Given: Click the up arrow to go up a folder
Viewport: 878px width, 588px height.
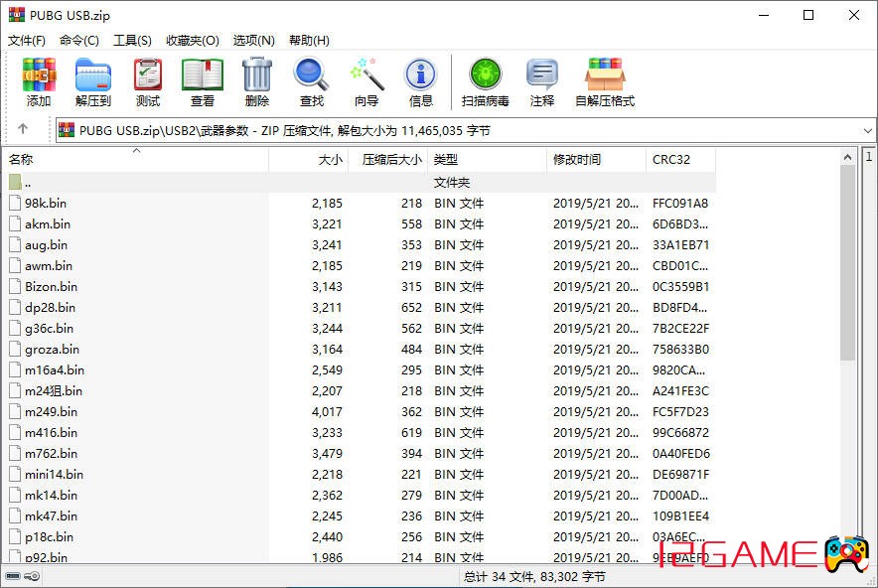Looking at the screenshot, I should [x=22, y=129].
